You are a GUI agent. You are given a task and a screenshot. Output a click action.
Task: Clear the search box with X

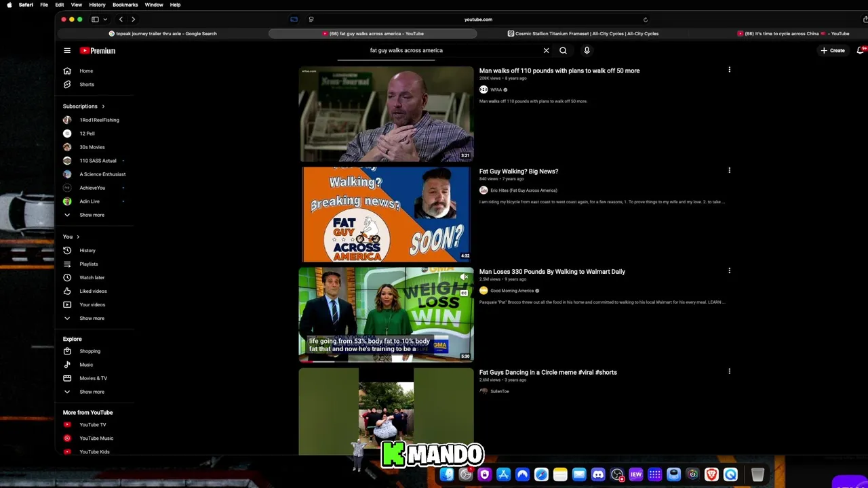click(546, 50)
